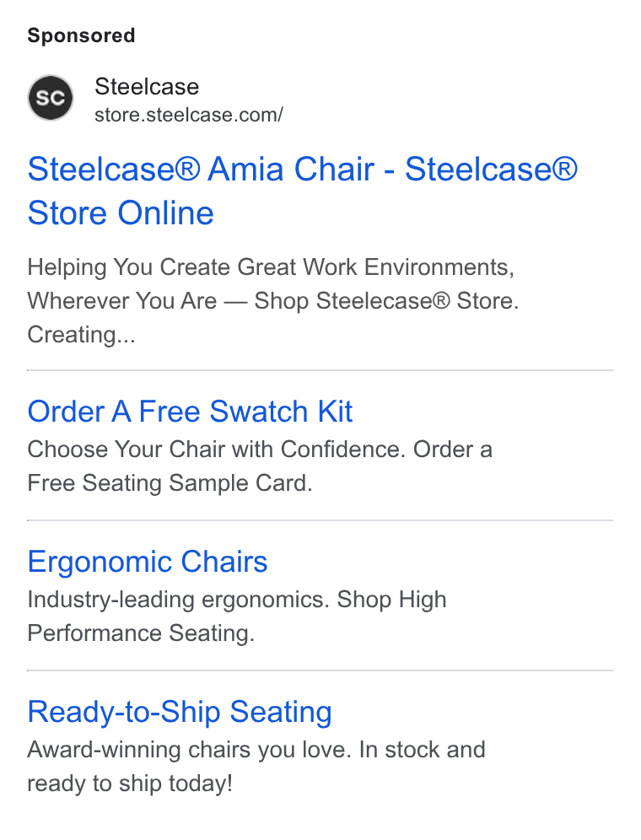The width and height of the screenshot is (641, 840).
Task: Click 'Industry-leading ergonomics' description text
Action: tap(179, 600)
